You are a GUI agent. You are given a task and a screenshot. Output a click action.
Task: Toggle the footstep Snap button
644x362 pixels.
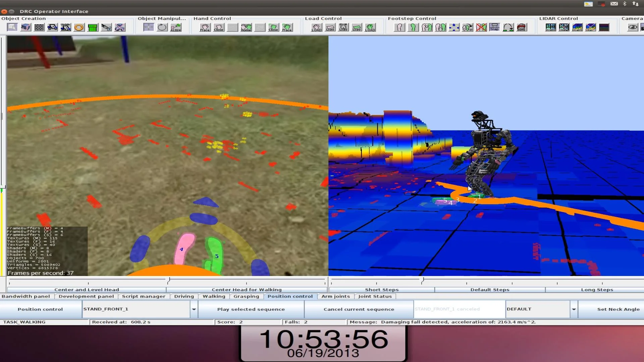494,27
